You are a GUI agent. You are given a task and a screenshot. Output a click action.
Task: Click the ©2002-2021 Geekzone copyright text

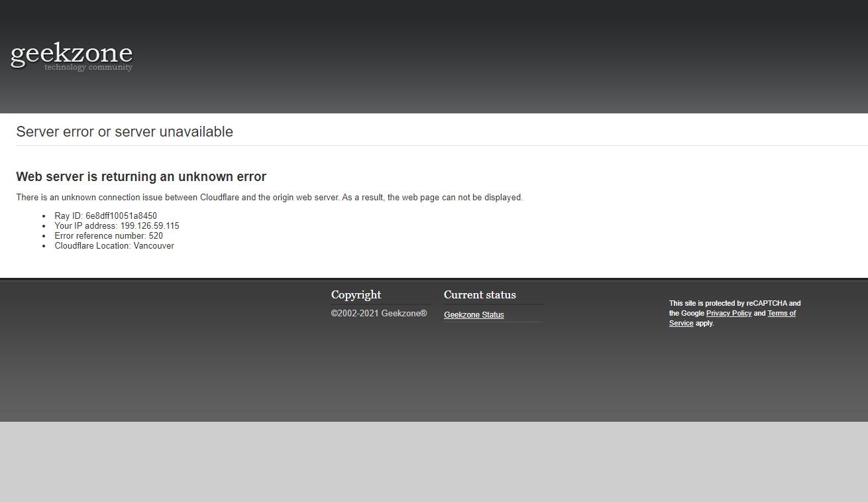[x=379, y=314]
